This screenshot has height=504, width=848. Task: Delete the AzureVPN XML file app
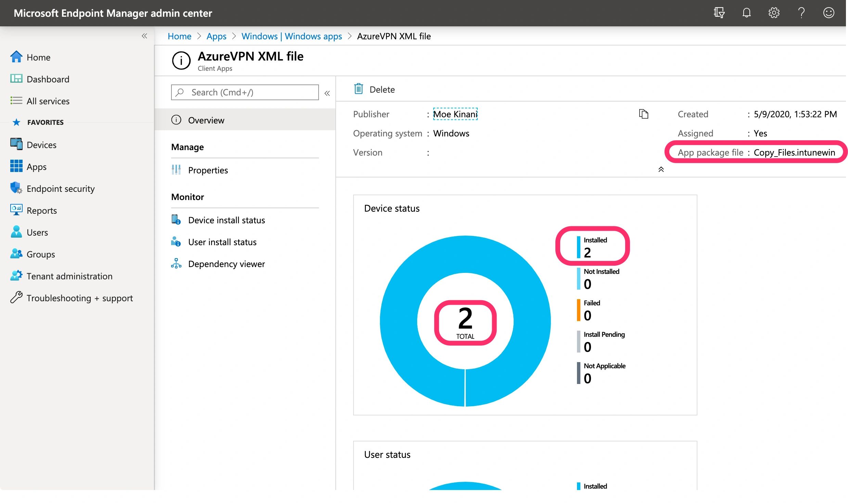click(374, 89)
